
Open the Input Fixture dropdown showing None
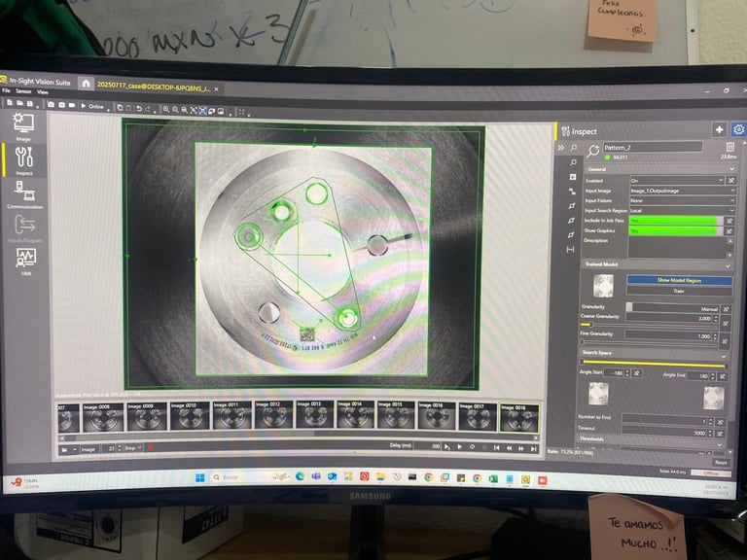(682, 200)
